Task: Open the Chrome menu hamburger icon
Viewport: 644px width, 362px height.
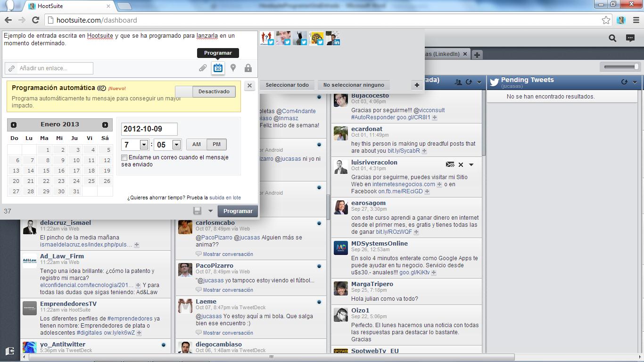Action: click(636, 20)
